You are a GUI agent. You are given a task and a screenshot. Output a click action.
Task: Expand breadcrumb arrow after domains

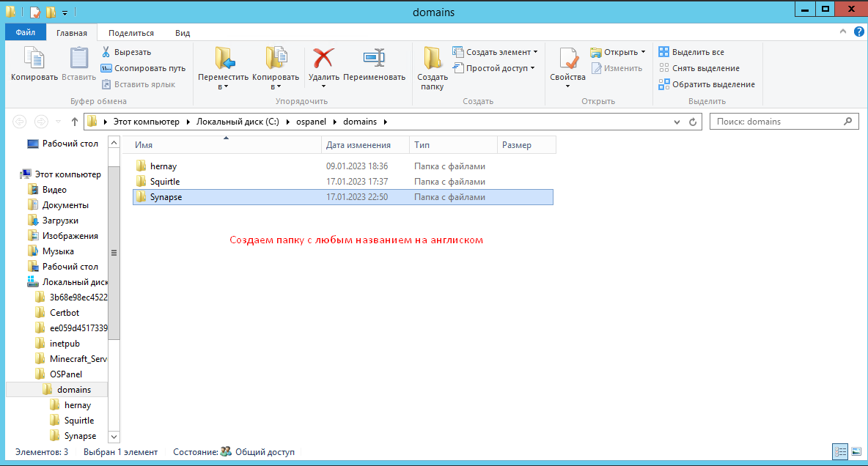(386, 122)
